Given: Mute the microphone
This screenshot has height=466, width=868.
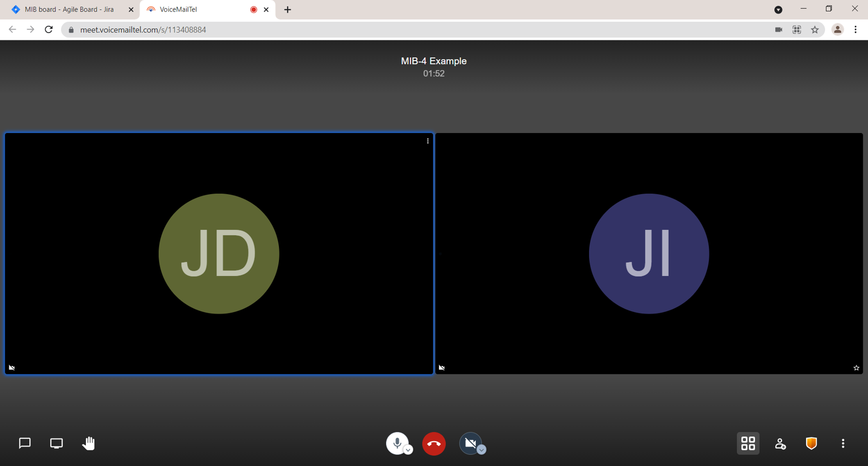Looking at the screenshot, I should (397, 443).
